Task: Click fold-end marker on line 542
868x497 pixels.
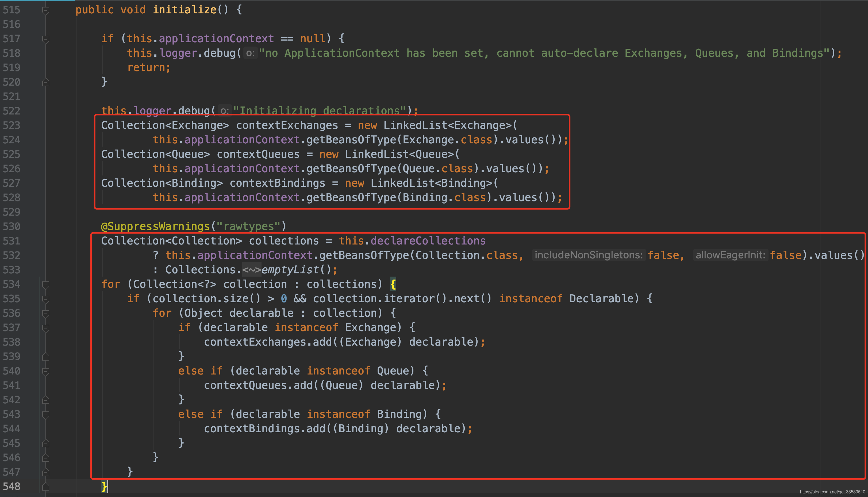Action: coord(46,400)
